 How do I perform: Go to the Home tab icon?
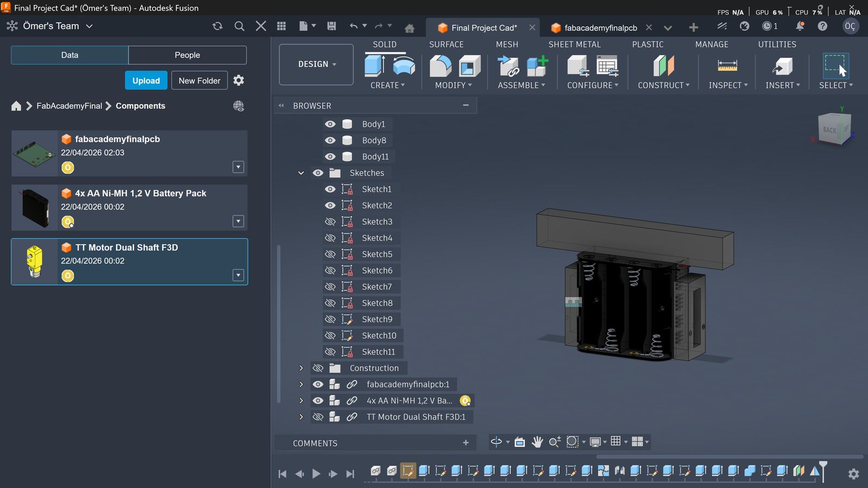410,28
